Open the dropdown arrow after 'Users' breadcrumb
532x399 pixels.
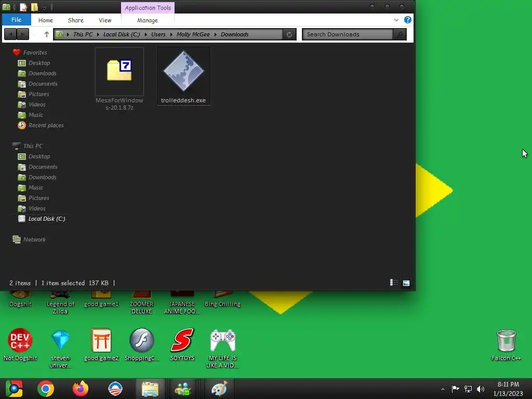170,34
